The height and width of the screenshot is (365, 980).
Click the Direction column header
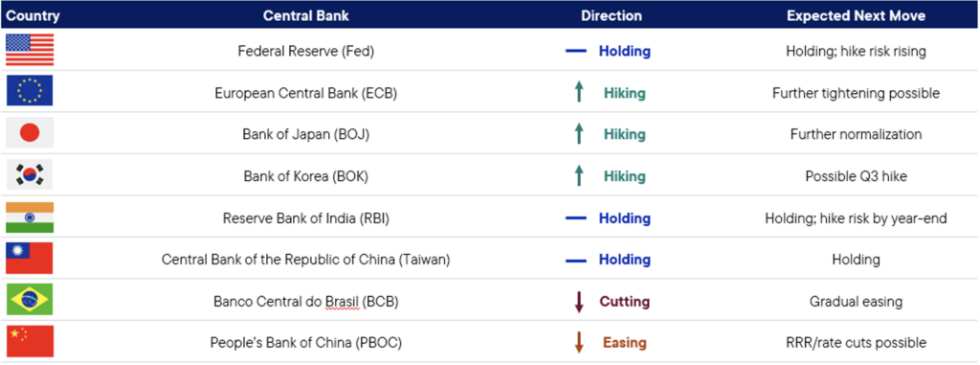click(612, 15)
